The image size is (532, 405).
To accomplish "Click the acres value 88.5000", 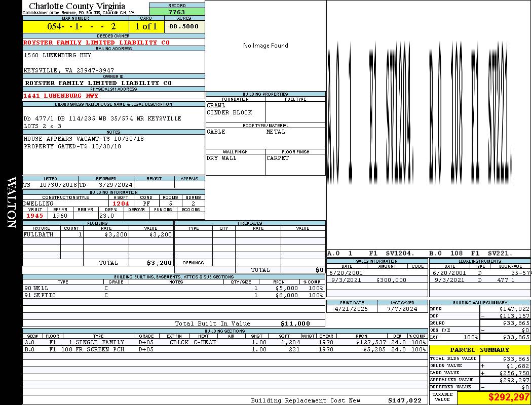I will pyautogui.click(x=184, y=26).
